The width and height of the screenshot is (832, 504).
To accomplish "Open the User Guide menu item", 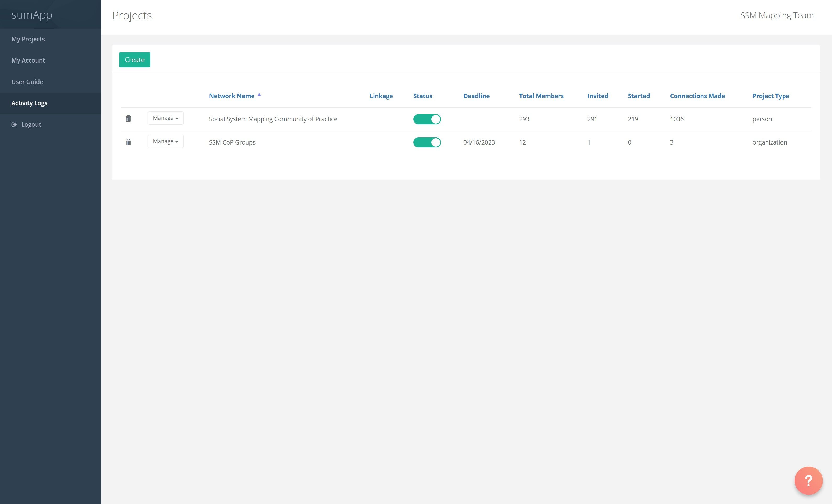I will click(27, 82).
